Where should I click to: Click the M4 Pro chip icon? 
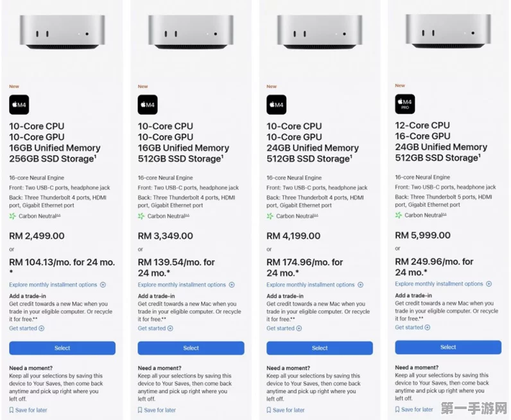click(405, 104)
